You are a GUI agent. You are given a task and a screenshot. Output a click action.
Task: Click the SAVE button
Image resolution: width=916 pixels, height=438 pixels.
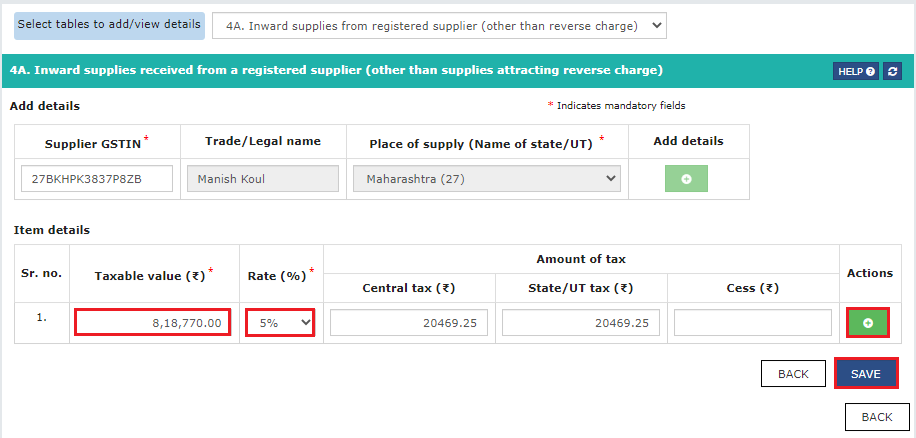pos(866,374)
